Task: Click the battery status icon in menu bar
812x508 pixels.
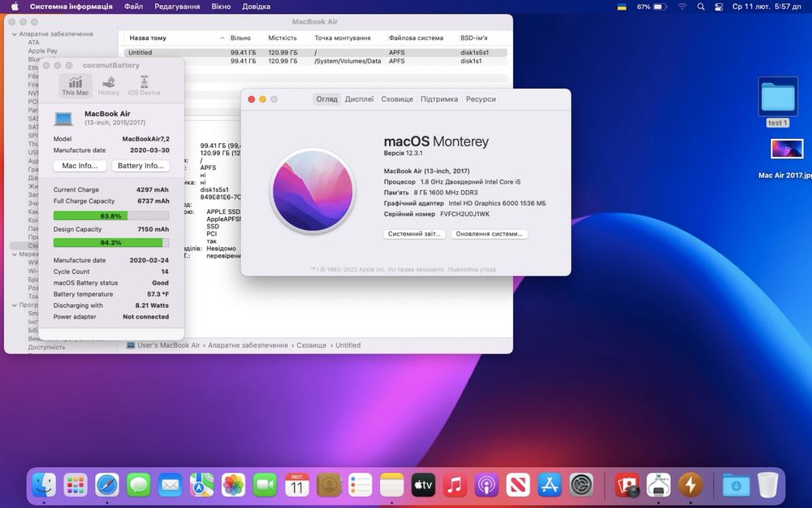Action: 659,7
